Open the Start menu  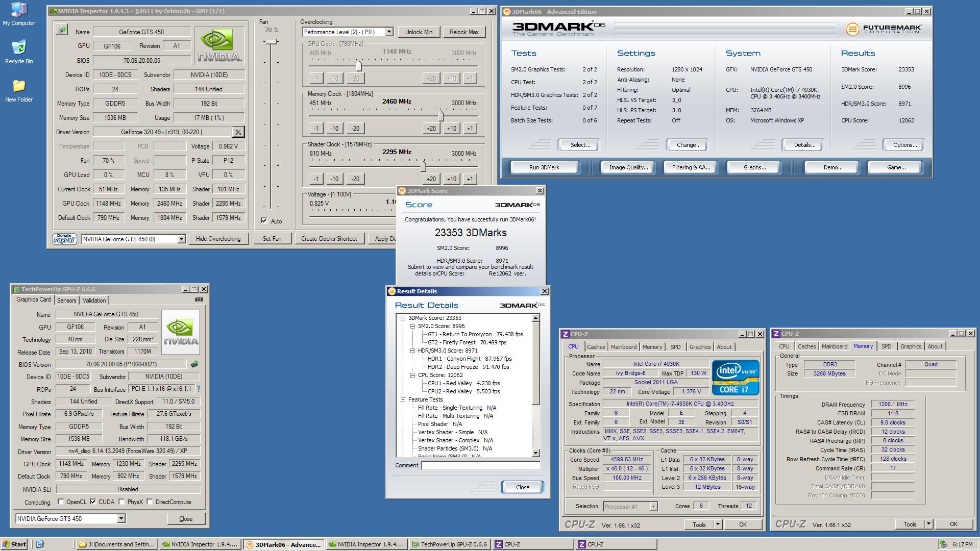pos(14,544)
